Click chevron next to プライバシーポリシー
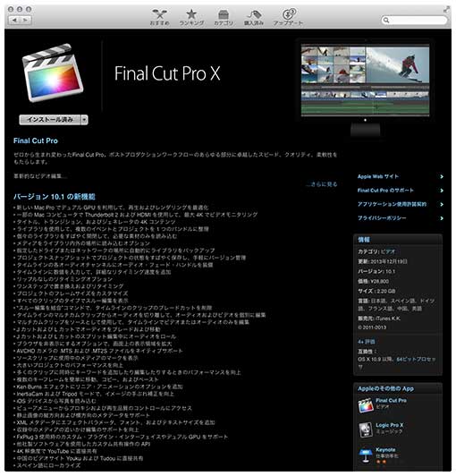This screenshot has width=456, height=476. pyautogui.click(x=442, y=218)
